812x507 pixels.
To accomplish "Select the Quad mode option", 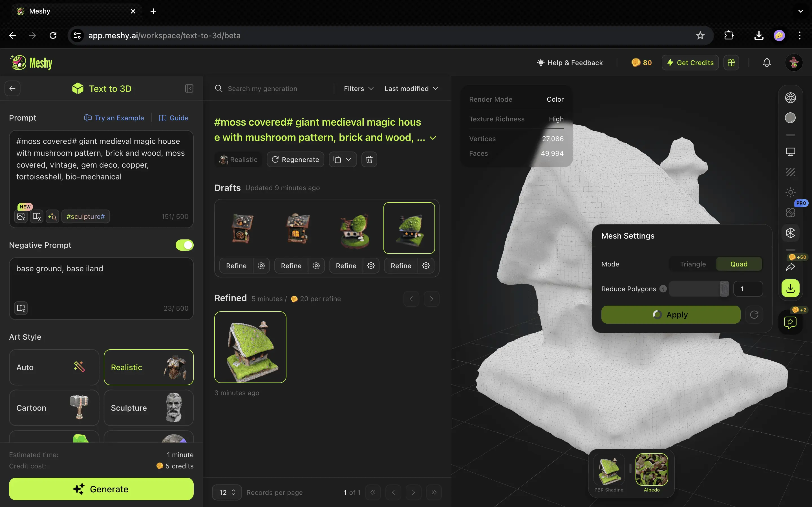I will click(739, 264).
